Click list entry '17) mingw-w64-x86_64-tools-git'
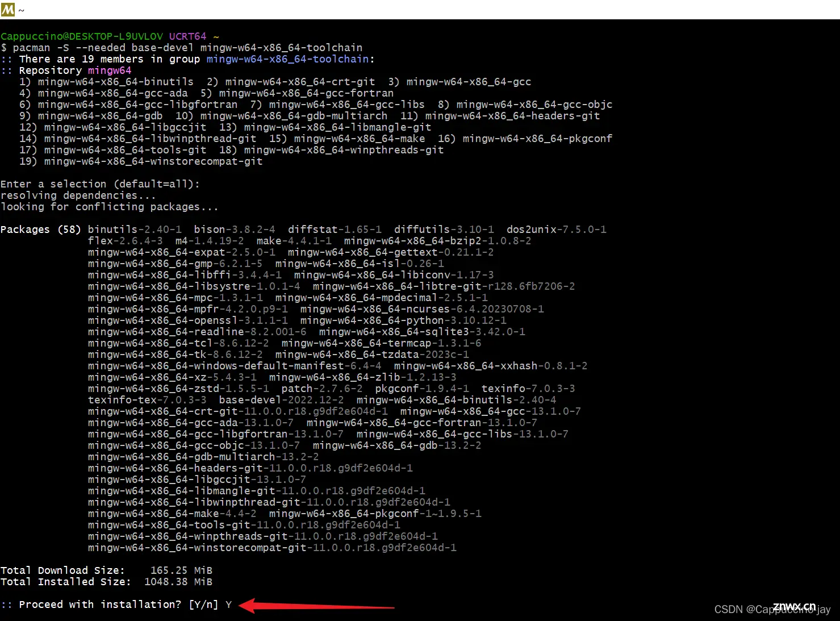 [x=113, y=150]
